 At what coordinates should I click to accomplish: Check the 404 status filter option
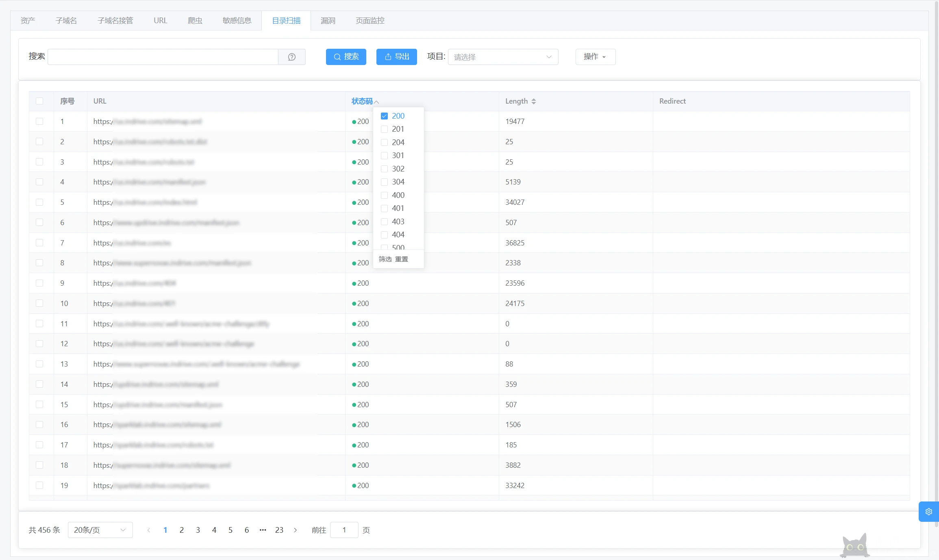(x=384, y=235)
